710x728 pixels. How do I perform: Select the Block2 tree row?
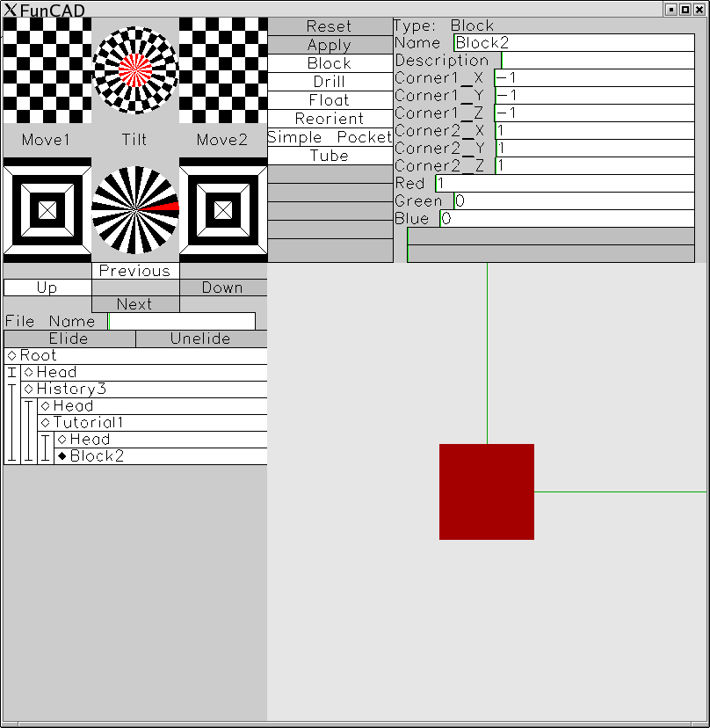coord(161,456)
